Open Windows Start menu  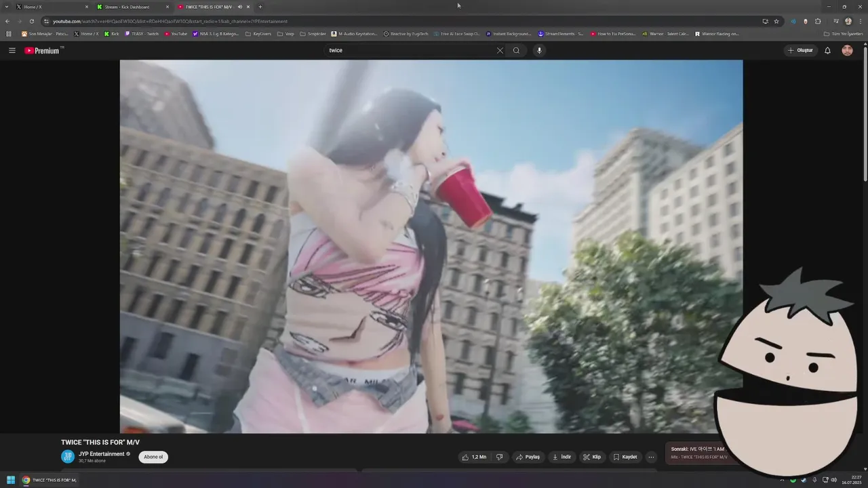(11, 480)
